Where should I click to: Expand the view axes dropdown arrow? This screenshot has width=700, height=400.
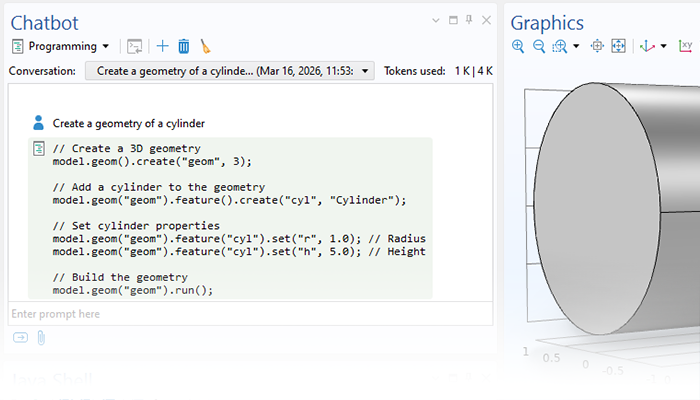663,46
